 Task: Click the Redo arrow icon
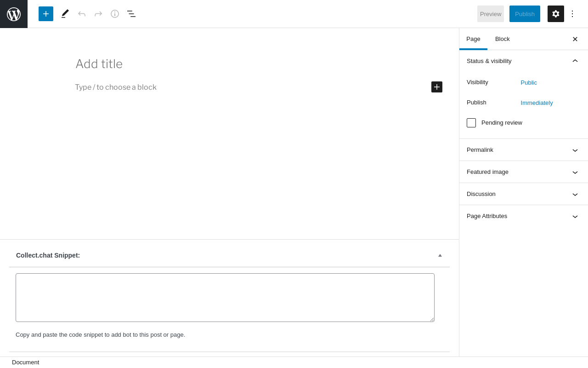pos(98,14)
